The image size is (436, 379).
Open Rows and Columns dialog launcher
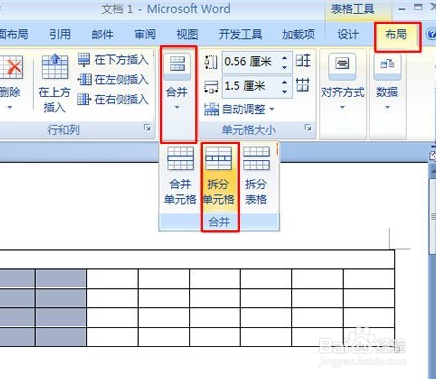(x=147, y=127)
